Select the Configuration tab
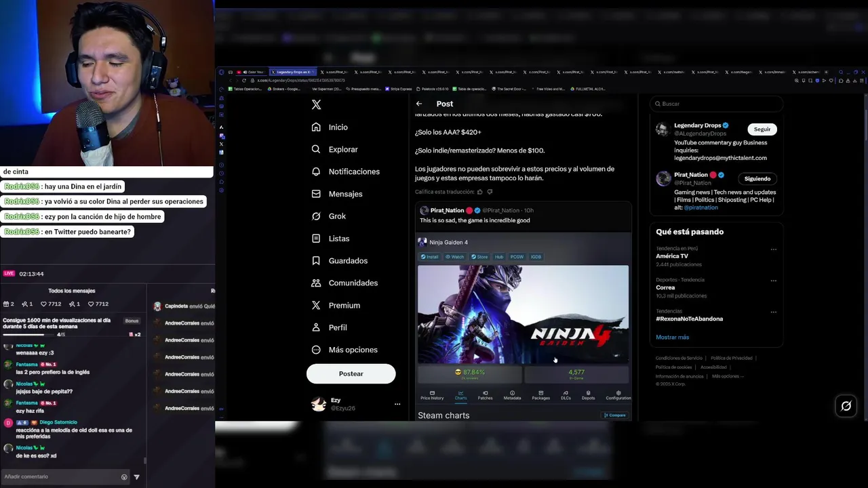The height and width of the screenshot is (488, 868). (618, 395)
